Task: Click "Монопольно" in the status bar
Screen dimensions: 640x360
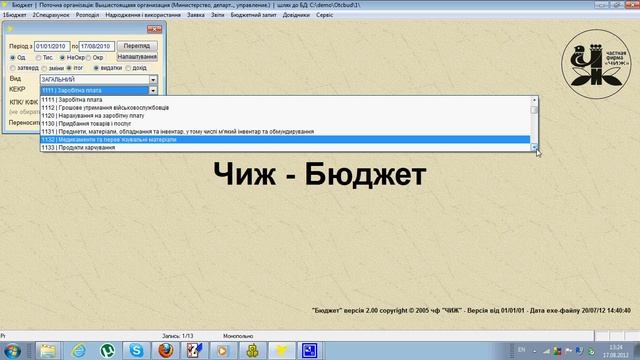Action: (238, 336)
